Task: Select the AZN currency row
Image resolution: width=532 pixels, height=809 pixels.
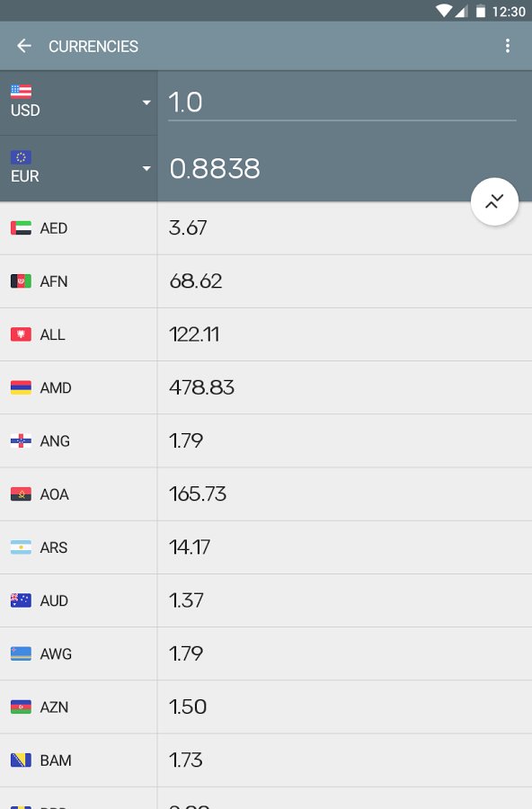Action: pyautogui.click(x=266, y=707)
